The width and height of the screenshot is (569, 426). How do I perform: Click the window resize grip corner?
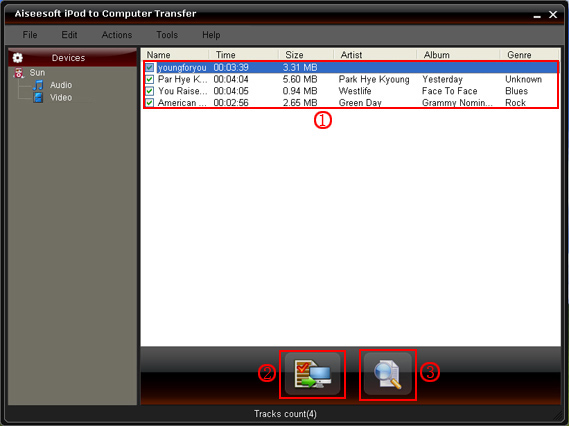tap(557, 415)
